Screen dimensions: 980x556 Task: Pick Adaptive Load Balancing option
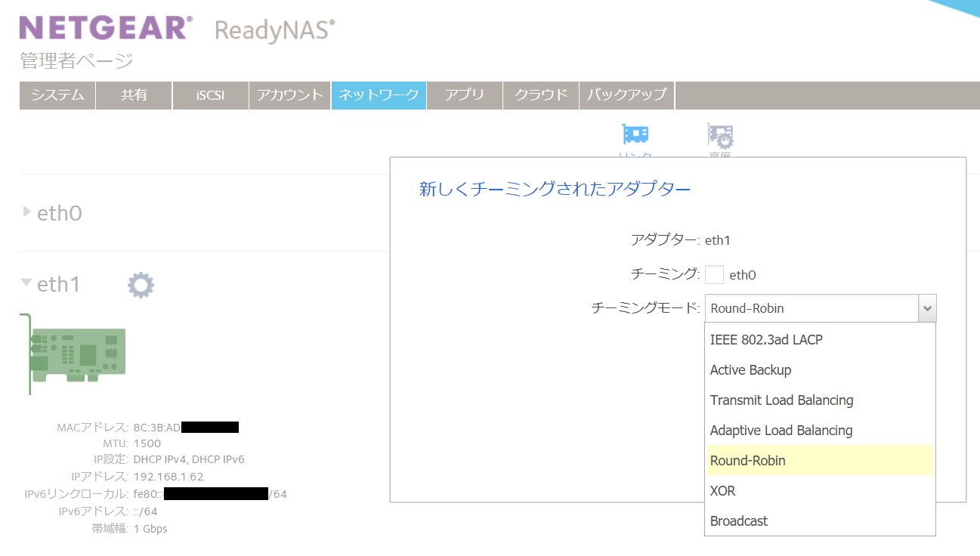click(x=781, y=431)
